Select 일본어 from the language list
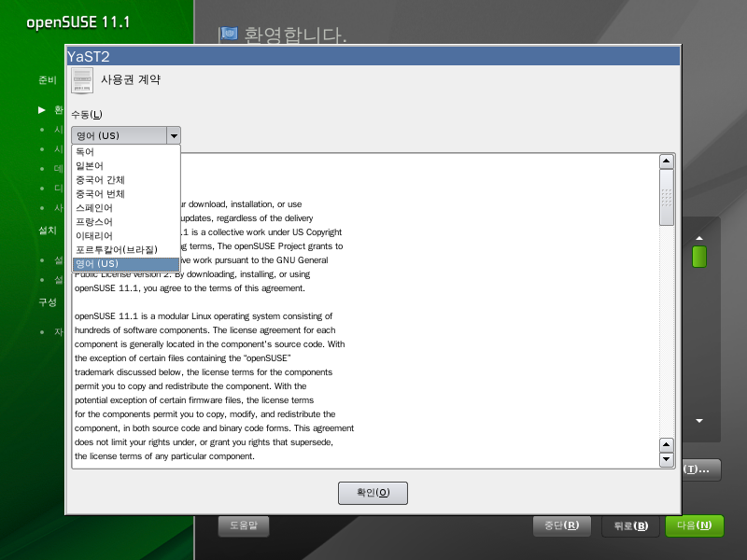 tap(126, 166)
